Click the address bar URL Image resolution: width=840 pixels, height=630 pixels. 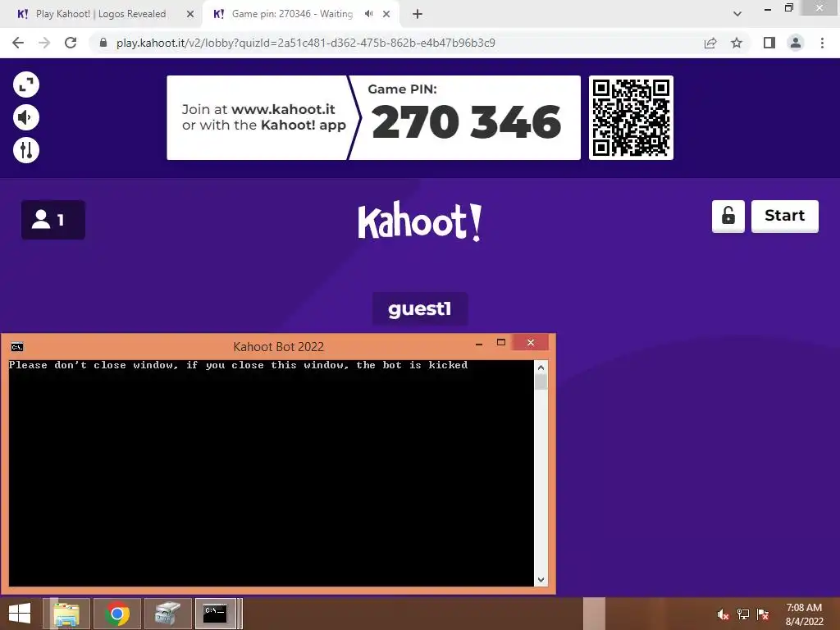click(x=305, y=43)
